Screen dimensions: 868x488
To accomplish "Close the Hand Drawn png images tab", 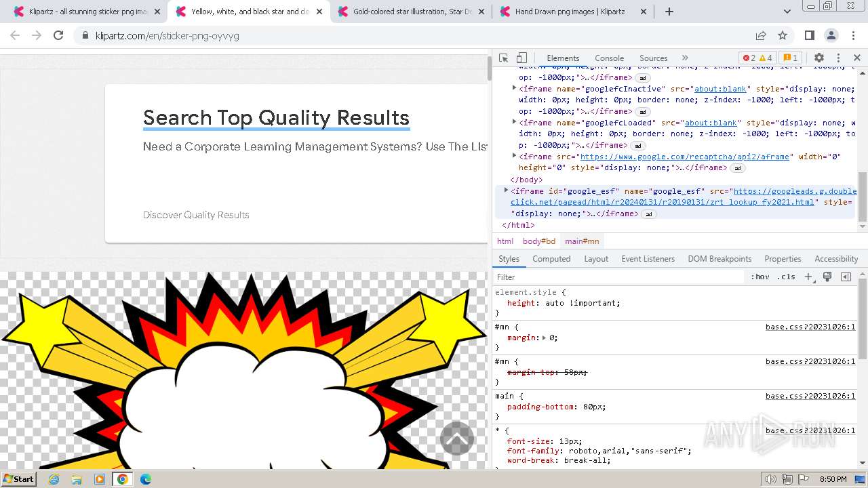I will pos(642,12).
